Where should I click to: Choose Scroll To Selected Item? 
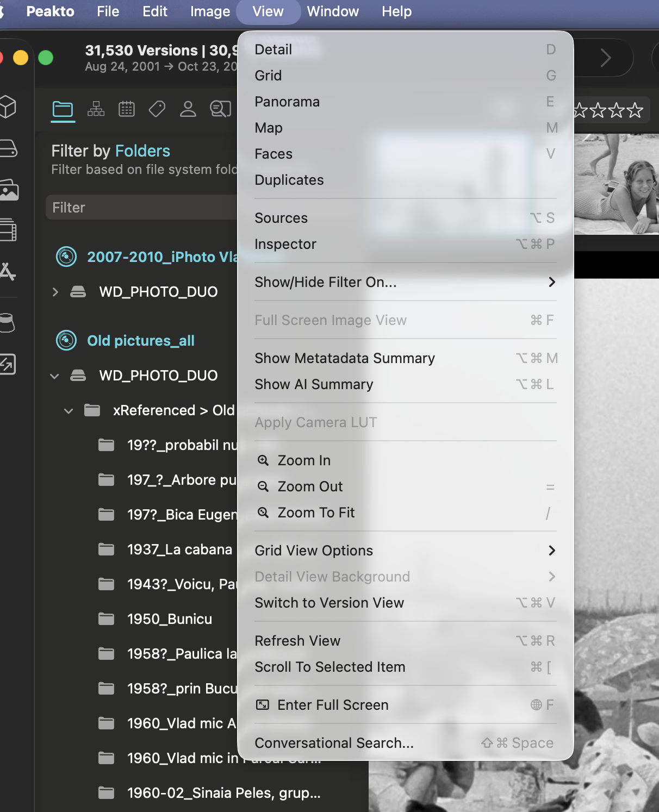point(406,667)
